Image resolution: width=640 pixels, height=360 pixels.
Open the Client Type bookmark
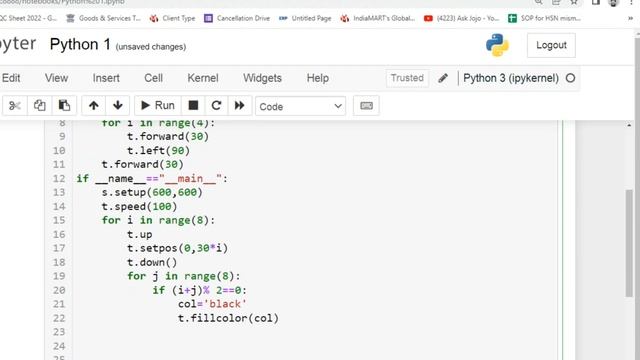pyautogui.click(x=172, y=18)
